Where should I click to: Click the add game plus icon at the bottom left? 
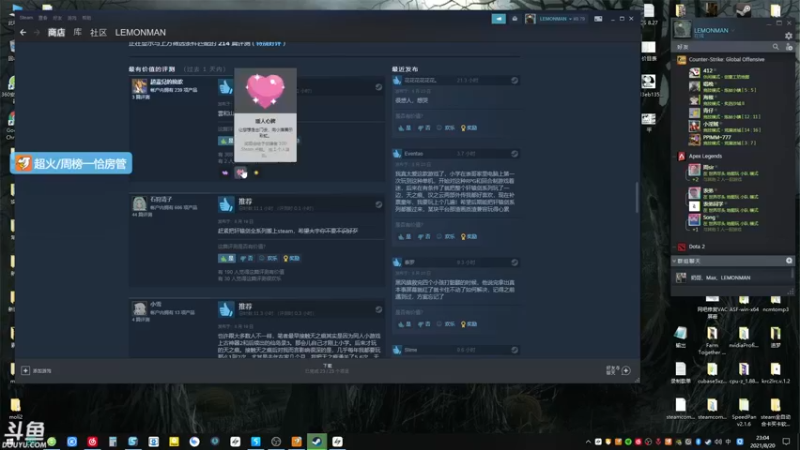(26, 370)
